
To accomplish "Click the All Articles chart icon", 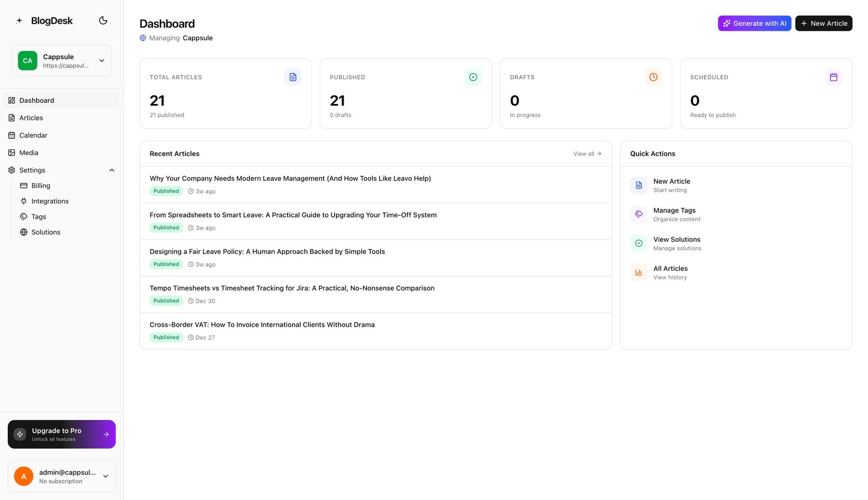I will click(638, 272).
